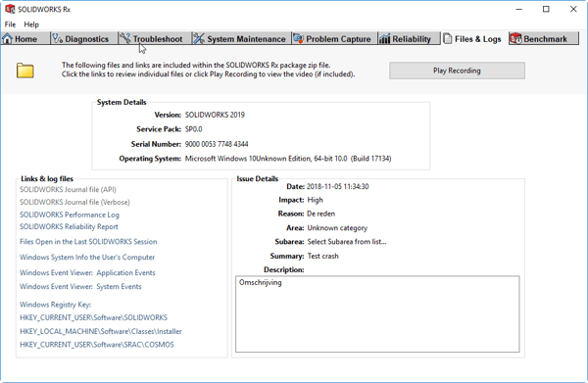The height and width of the screenshot is (383, 588).
Task: Click the Reason value De reden
Action: point(321,214)
